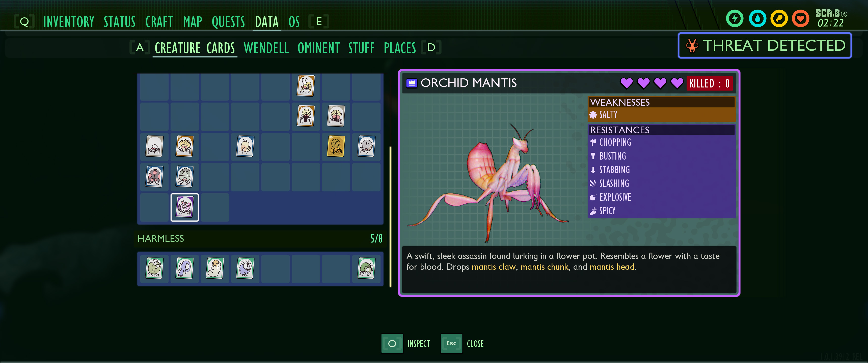Viewport: 868px width, 363px height.
Task: Select the green aphid harmless card
Action: click(x=154, y=268)
